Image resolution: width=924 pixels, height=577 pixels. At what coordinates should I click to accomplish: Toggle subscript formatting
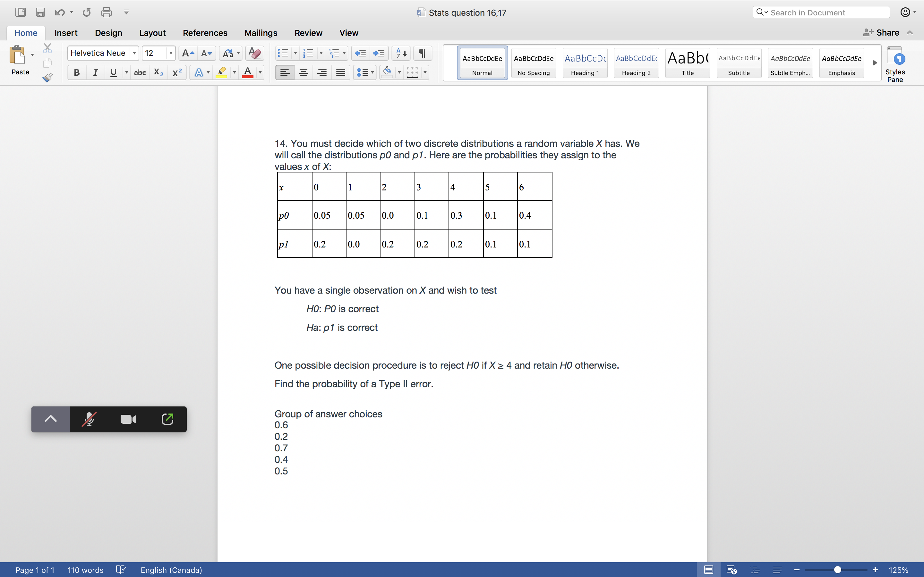[158, 72]
